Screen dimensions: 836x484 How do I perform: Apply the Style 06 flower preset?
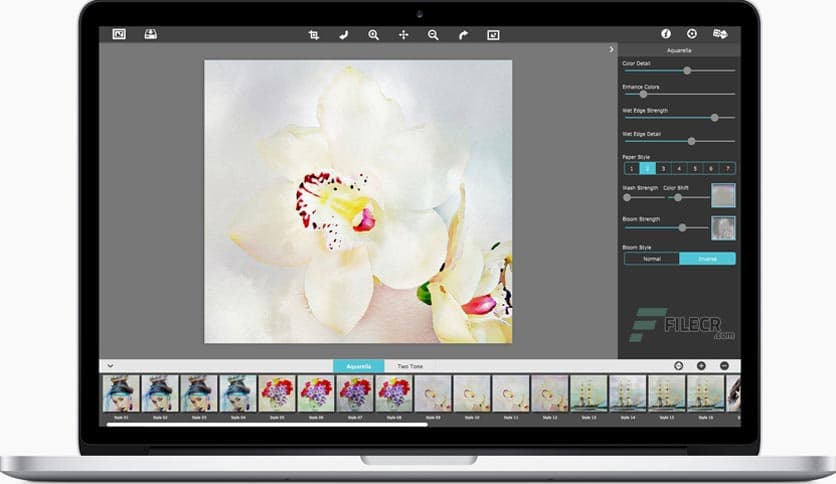[x=316, y=393]
